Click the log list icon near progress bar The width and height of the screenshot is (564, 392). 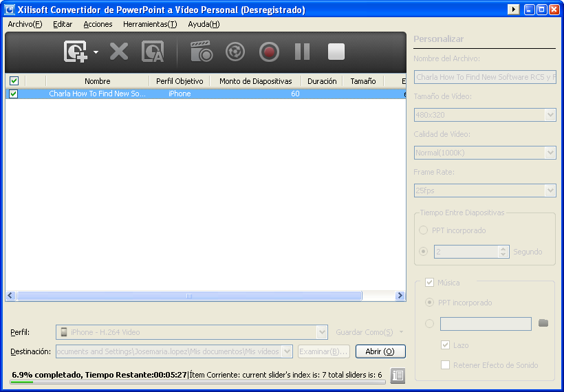pos(398,375)
